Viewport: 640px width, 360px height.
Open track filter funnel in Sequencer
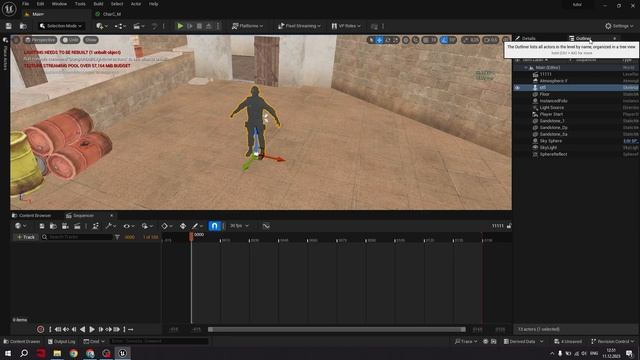tap(118, 237)
